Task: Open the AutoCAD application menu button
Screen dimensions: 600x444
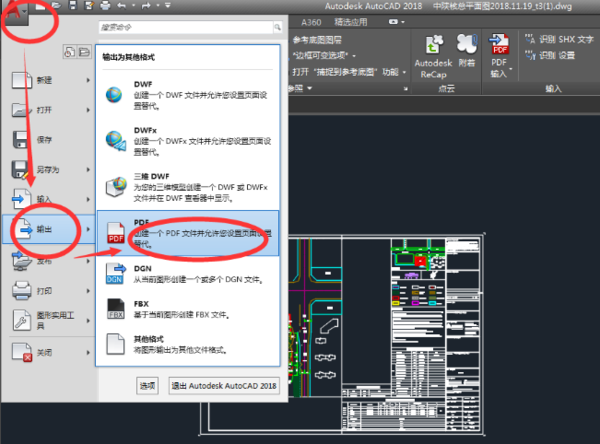Action: tap(15, 11)
